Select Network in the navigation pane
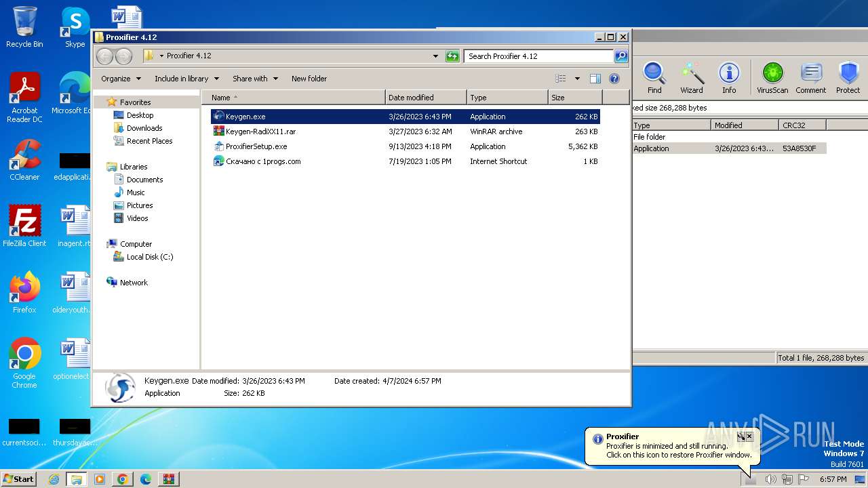The width and height of the screenshot is (868, 488). (x=134, y=283)
